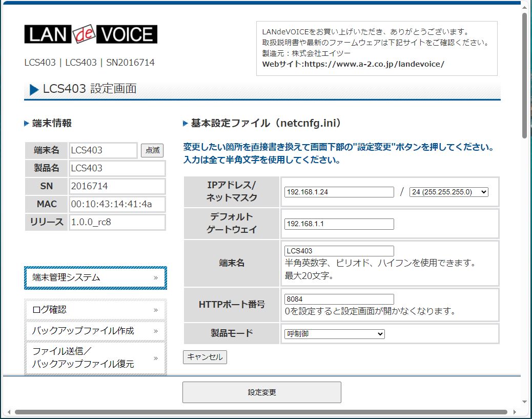
Task: Click the chevron icon on 端末管理システム
Action: [x=156, y=278]
